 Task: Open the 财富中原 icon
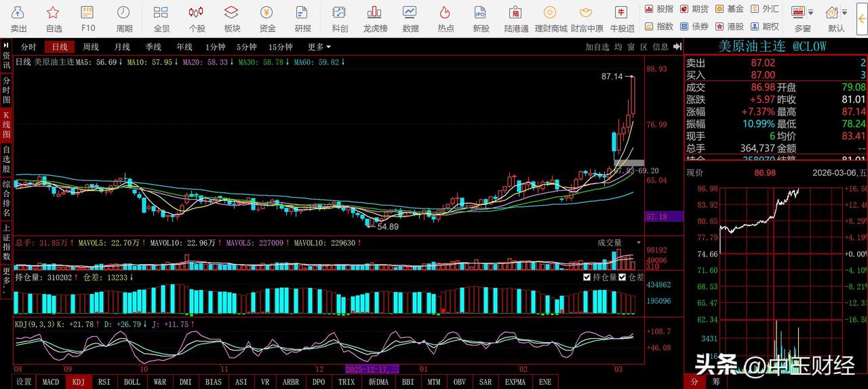[x=587, y=19]
